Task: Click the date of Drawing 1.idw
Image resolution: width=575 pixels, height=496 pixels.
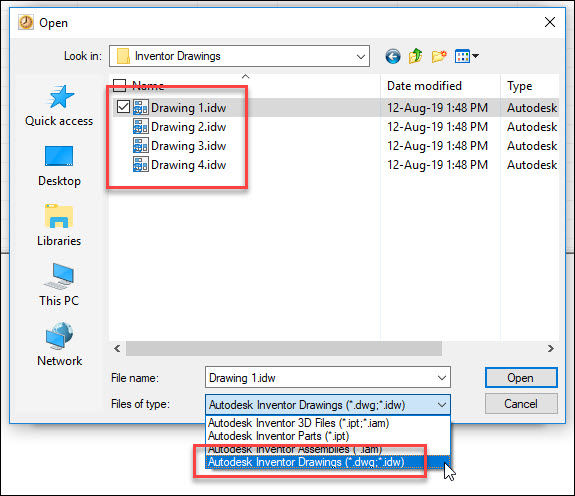Action: click(437, 108)
